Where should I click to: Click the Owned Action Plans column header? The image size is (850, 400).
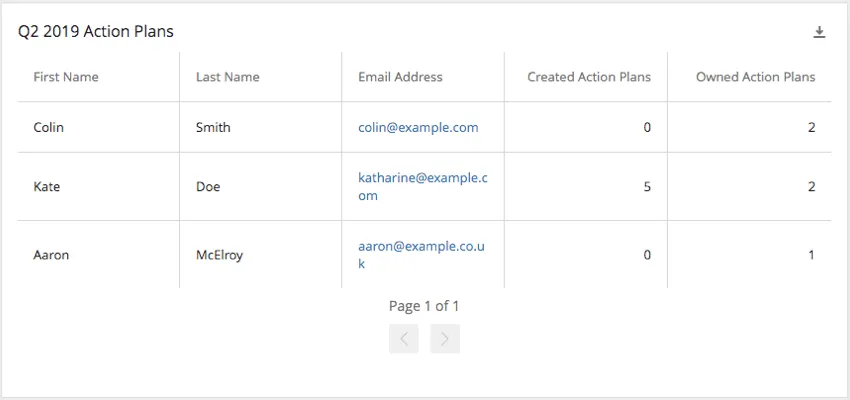tap(755, 77)
